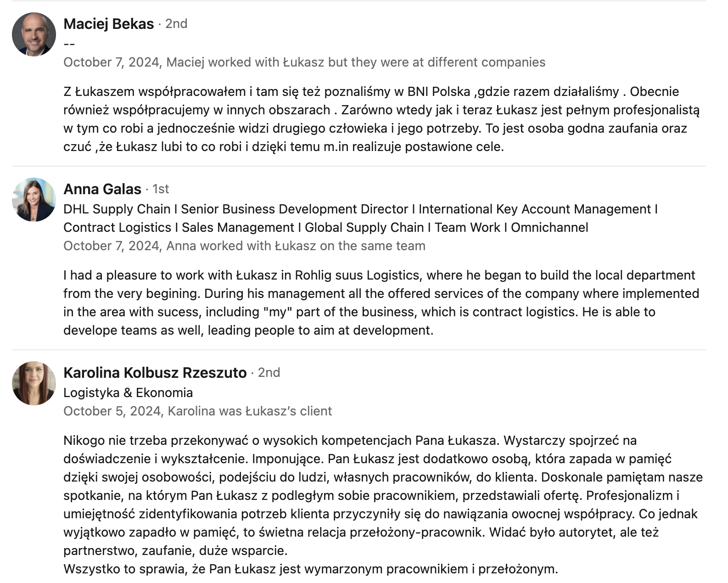Open the Maciej Bekas name link
Image resolution: width=728 pixels, height=583 pixels.
pyautogui.click(x=109, y=24)
